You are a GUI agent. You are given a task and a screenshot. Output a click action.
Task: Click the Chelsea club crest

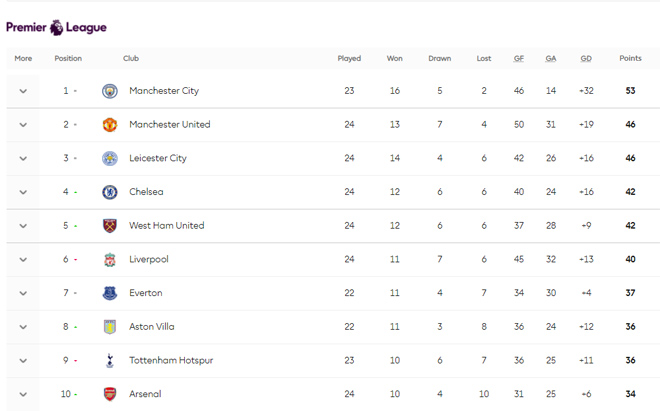click(x=110, y=192)
